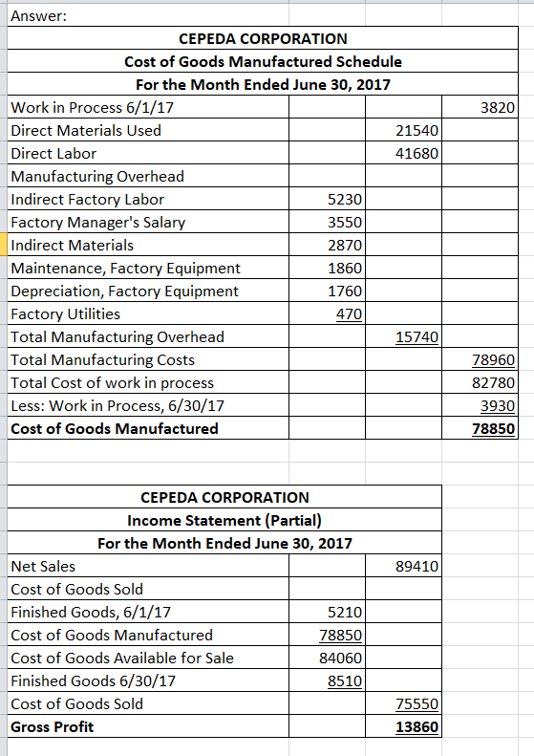Click the value 78960
The height and width of the screenshot is (756, 534).
point(494,360)
